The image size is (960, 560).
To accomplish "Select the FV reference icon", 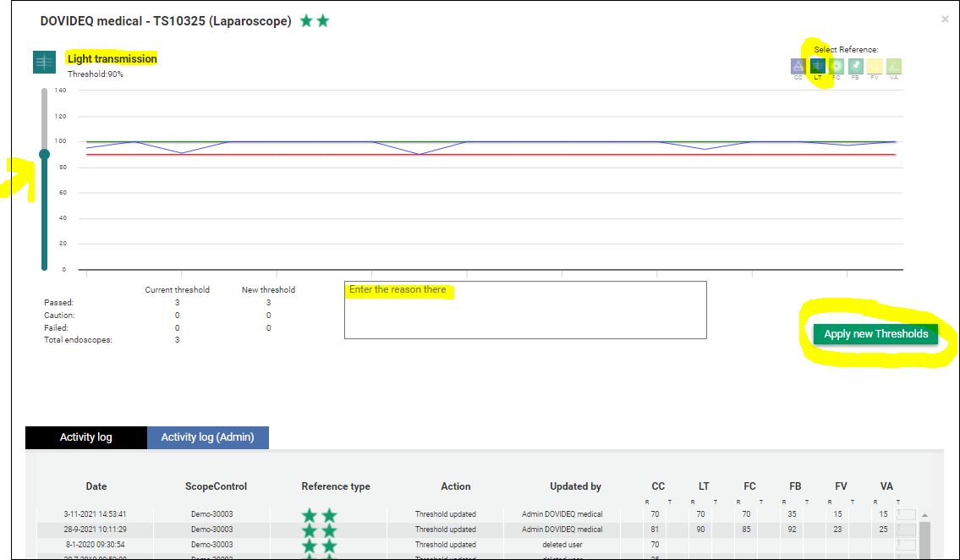I will click(x=875, y=66).
